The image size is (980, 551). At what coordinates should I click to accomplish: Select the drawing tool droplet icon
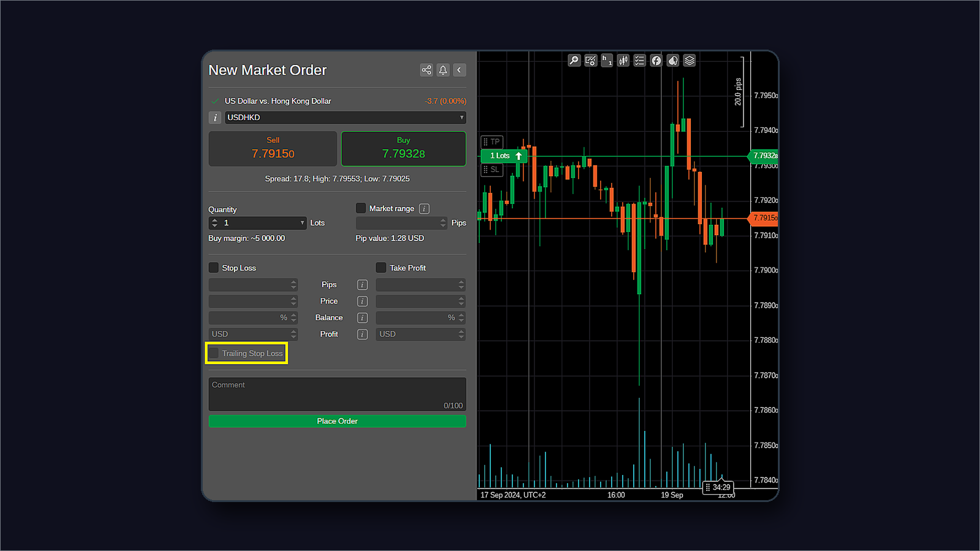coord(672,60)
